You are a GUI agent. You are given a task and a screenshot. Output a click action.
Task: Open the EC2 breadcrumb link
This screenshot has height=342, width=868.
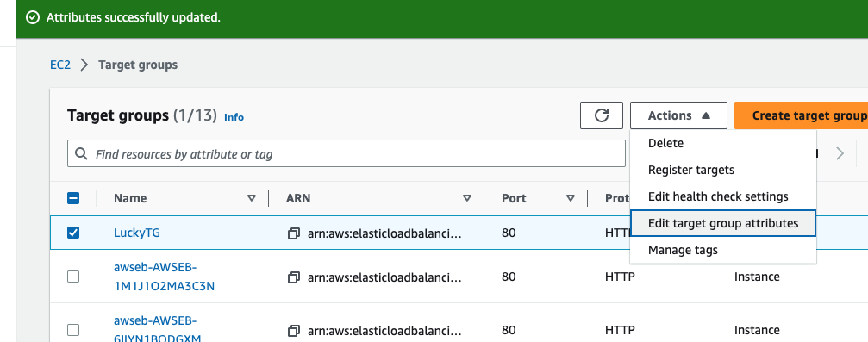pyautogui.click(x=60, y=65)
